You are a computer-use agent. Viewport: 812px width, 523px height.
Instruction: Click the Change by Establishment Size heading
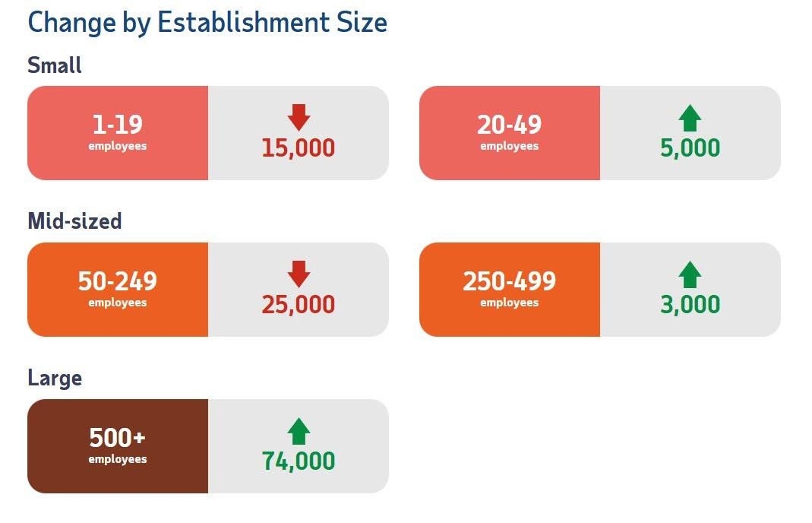pos(207,22)
